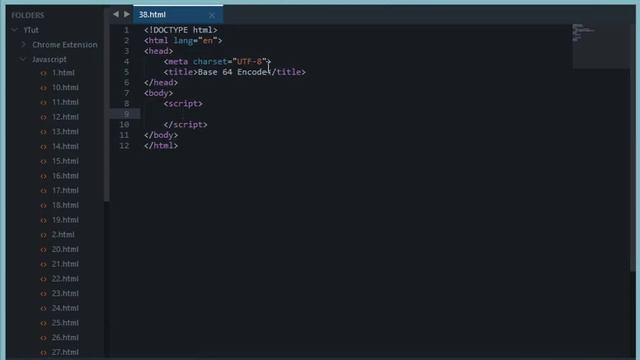The height and width of the screenshot is (360, 640).
Task: Collapse the YTut root folder
Action: tap(14, 30)
